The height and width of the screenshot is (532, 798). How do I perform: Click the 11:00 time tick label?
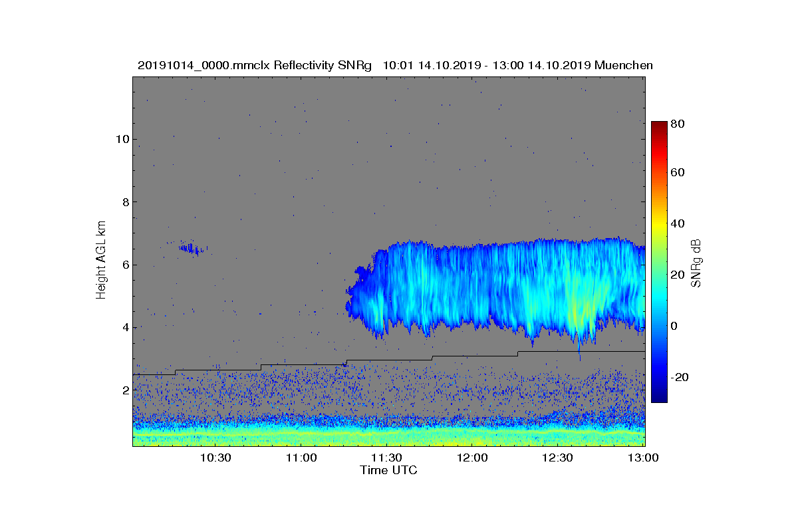point(301,458)
